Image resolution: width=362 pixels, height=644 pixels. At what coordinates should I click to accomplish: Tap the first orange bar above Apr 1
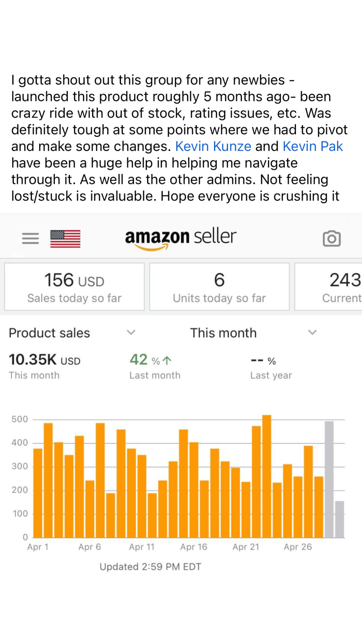38,493
